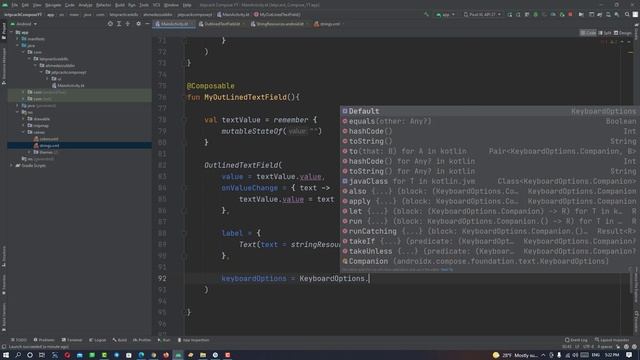
Task: Select the 'also' scope function suggestion
Action: click(490, 191)
